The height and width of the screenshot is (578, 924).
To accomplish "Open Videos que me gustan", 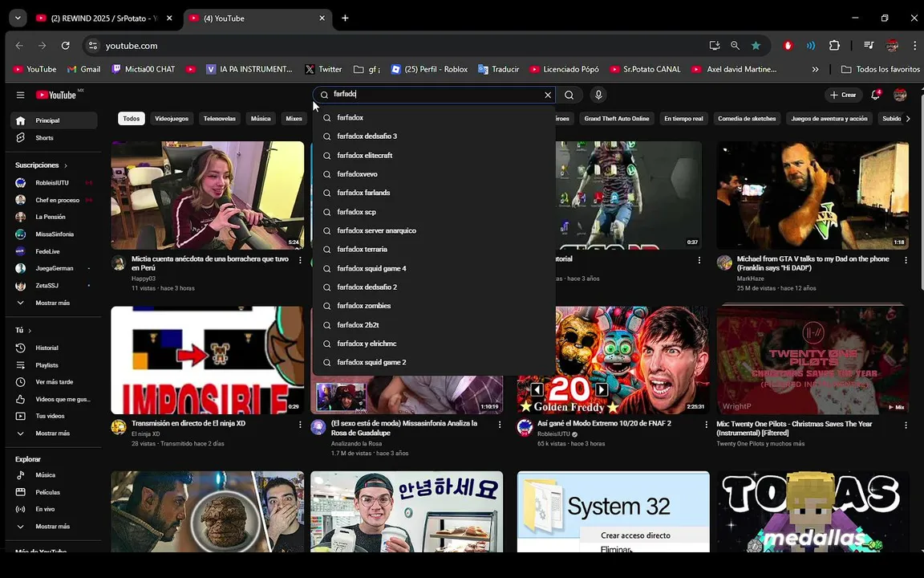I will 54,399.
